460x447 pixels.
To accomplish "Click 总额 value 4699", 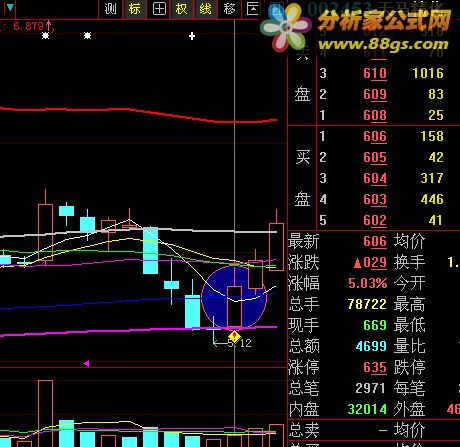I will 371,346.
